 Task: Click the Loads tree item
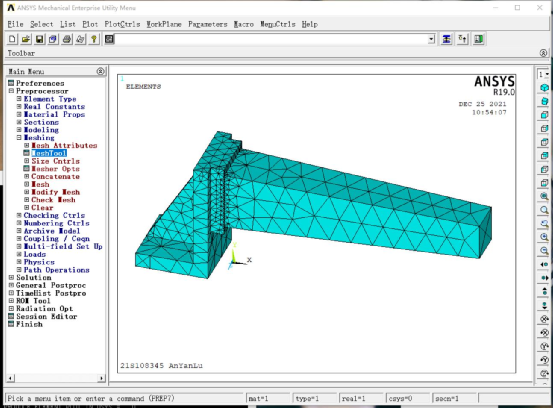[35, 254]
